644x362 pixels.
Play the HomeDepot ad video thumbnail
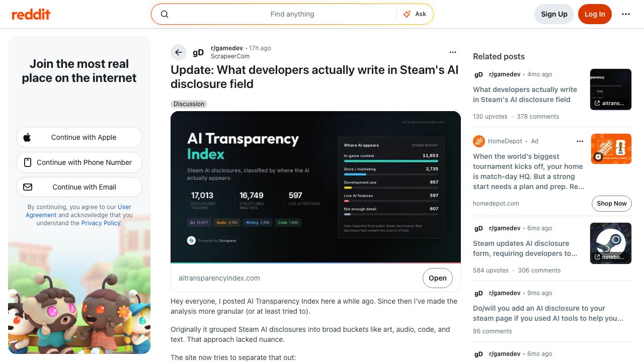pos(611,149)
